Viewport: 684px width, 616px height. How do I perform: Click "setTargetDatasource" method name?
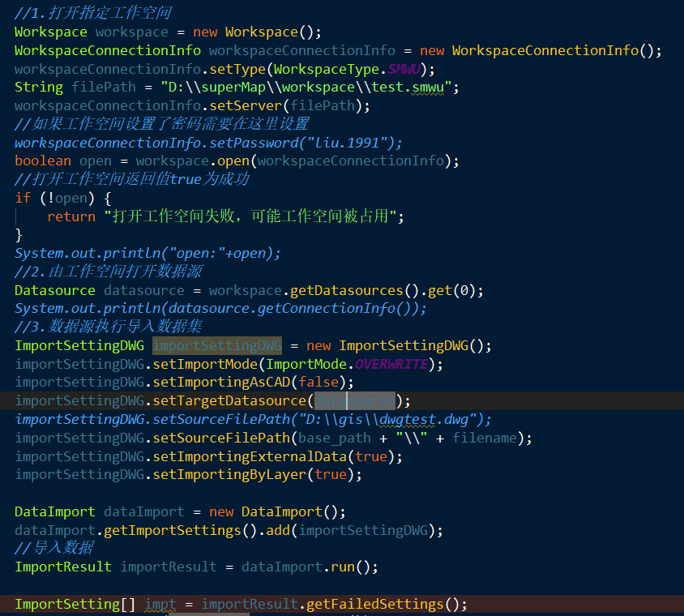[x=229, y=400]
